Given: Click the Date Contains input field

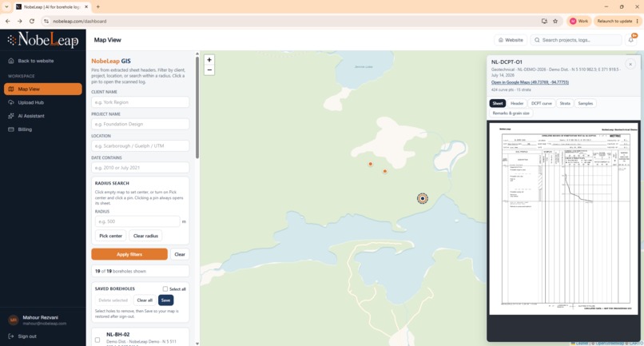Looking at the screenshot, I should [140, 168].
